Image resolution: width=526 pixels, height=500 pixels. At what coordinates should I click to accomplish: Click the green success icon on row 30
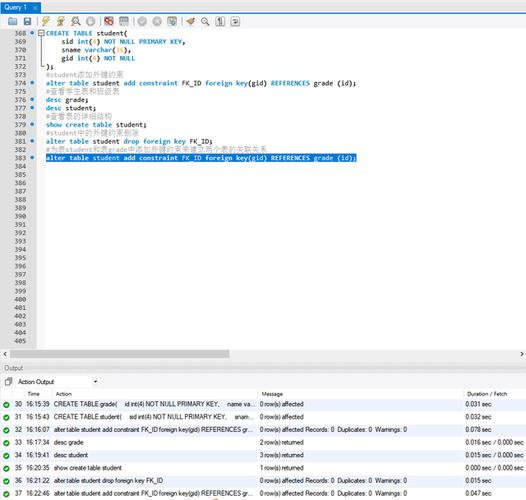[x=6, y=405]
